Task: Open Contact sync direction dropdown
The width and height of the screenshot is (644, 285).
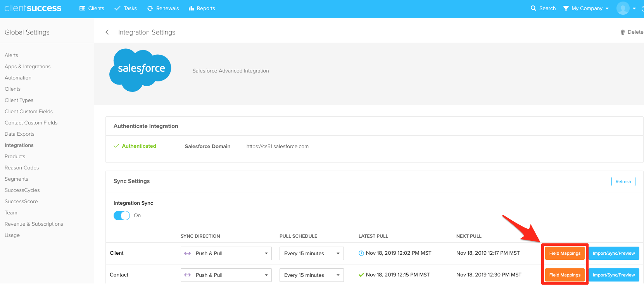Action: pyautogui.click(x=226, y=275)
